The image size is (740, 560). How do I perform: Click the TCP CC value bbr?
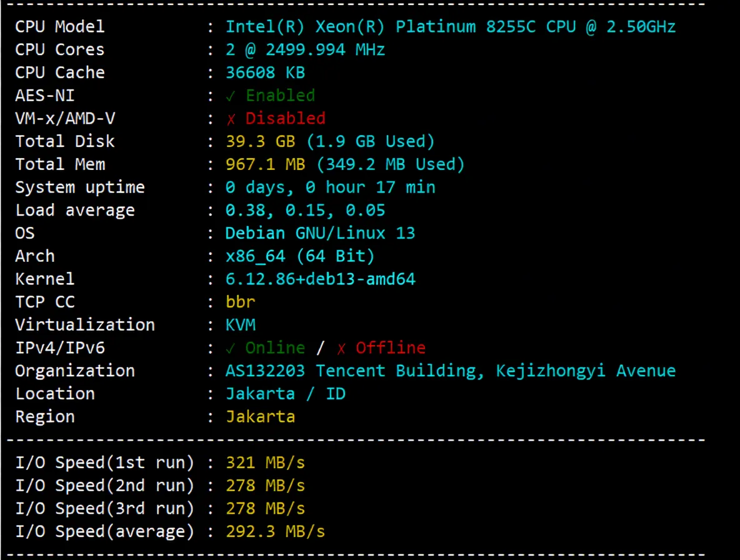point(240,302)
